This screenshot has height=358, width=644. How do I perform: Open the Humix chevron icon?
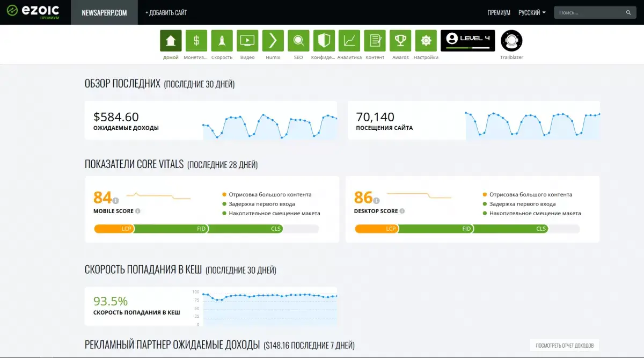(x=273, y=41)
